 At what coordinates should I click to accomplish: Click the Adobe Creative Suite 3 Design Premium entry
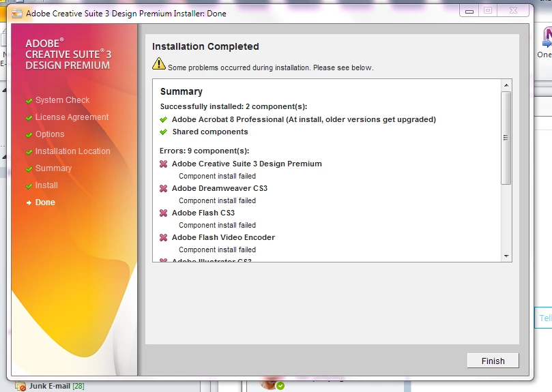[247, 164]
